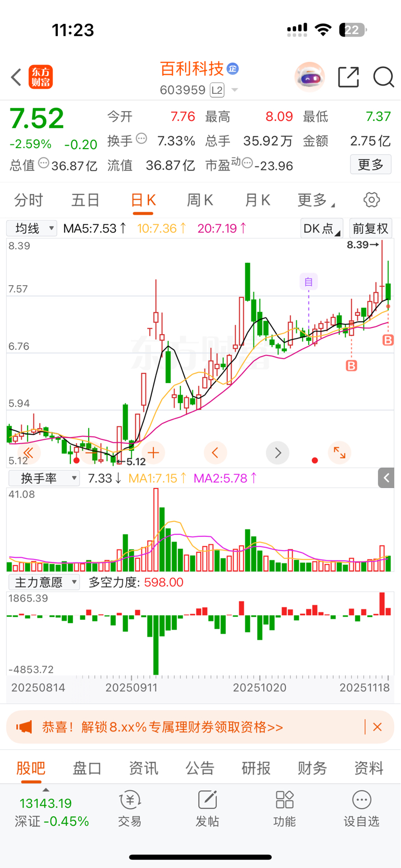
Task: Tap the back arrow icon
Action: coord(16,77)
